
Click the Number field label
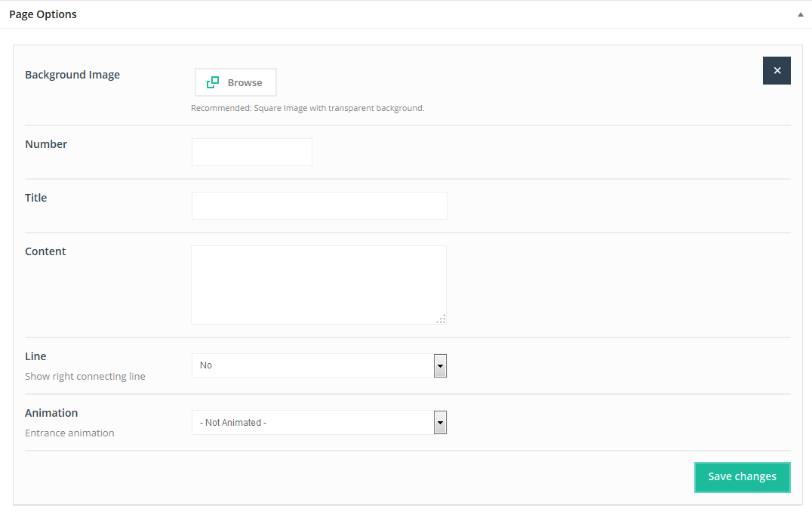coord(46,144)
